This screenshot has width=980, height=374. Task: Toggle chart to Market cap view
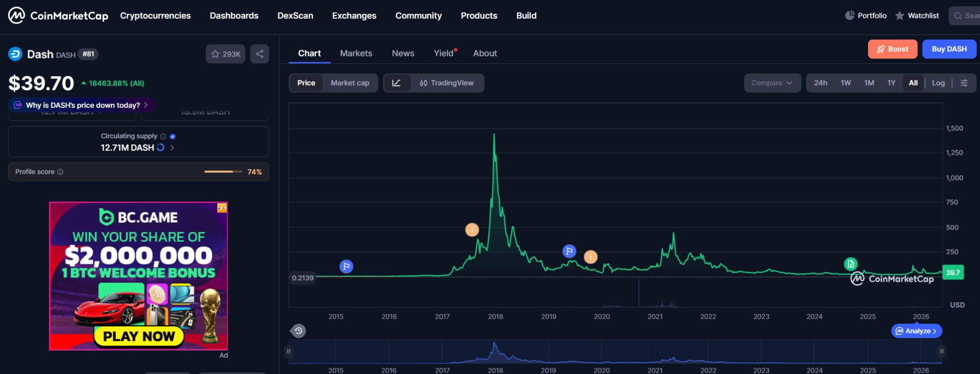click(350, 83)
